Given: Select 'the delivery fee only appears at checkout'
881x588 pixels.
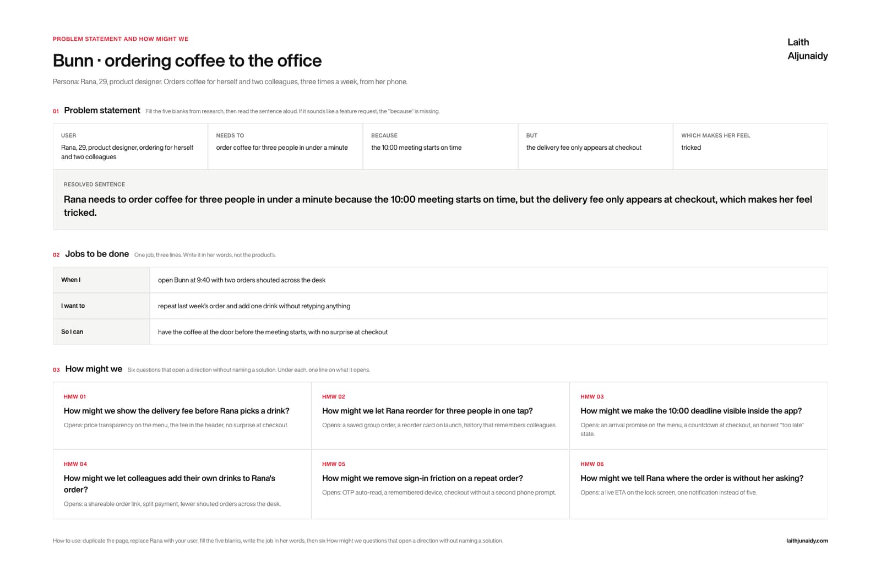Looking at the screenshot, I should point(584,148).
